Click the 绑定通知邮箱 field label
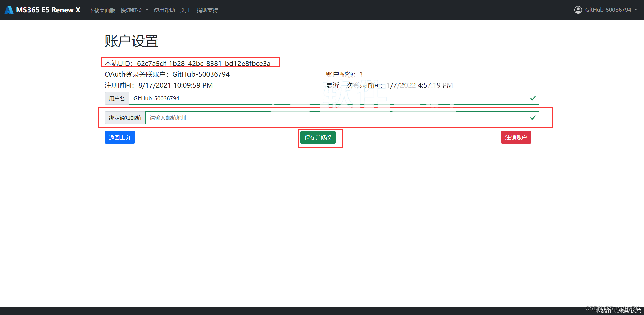This screenshot has height=315, width=644. [x=125, y=118]
